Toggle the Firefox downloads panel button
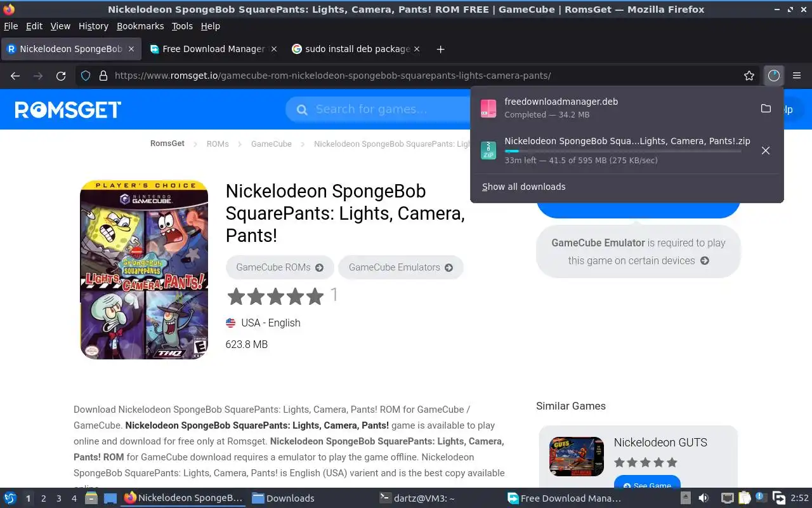Screen dimensions: 812x508 pyautogui.click(x=773, y=76)
